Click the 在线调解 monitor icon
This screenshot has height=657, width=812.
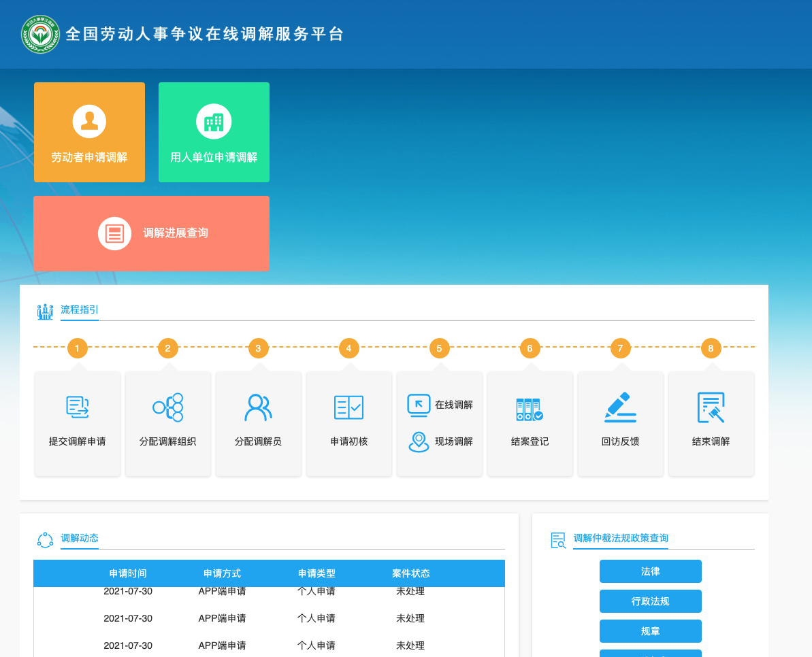point(419,405)
